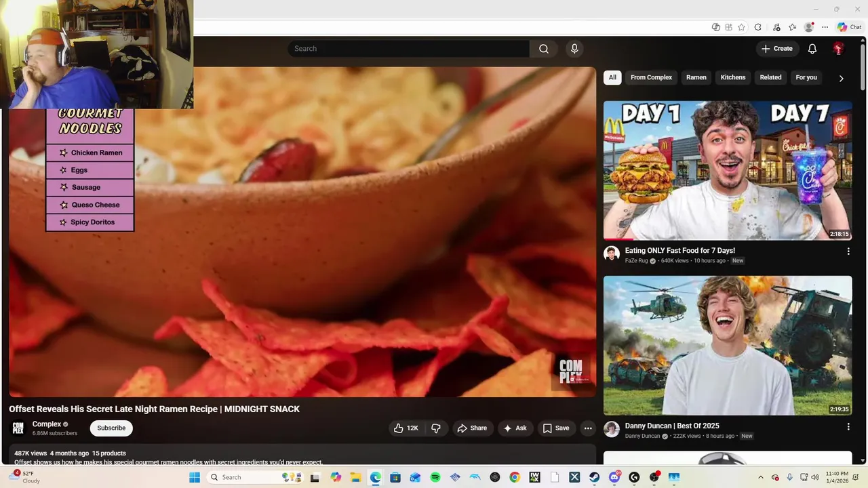Click into the YouTube search field
The image size is (868, 488).
coord(409,49)
